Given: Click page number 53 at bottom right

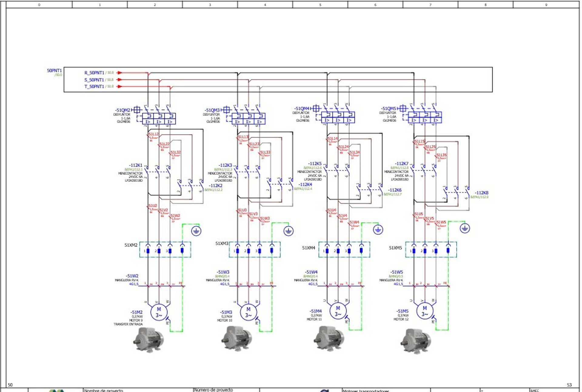Looking at the screenshot, I should coord(569,385).
